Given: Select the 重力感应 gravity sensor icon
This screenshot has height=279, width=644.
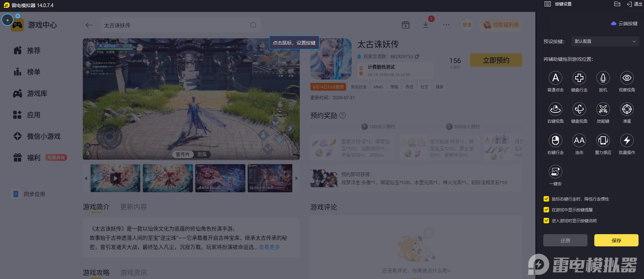Looking at the screenshot, I should (x=603, y=140).
